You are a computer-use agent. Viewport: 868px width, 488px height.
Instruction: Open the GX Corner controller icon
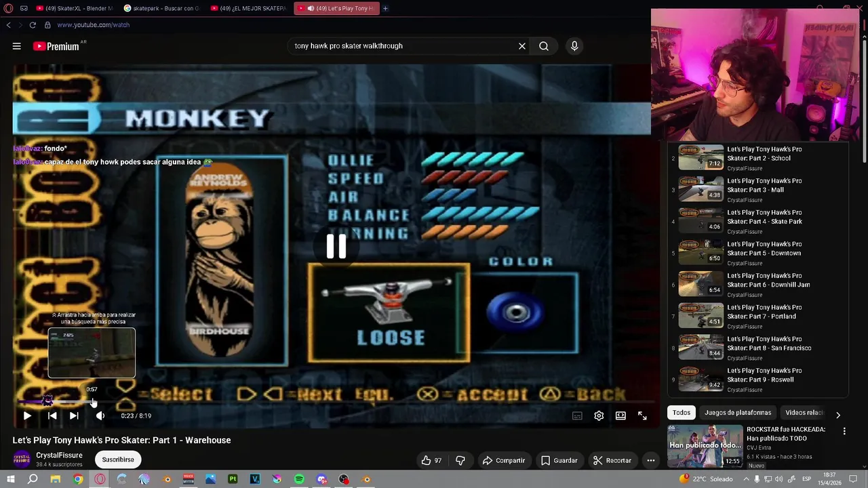point(24,8)
